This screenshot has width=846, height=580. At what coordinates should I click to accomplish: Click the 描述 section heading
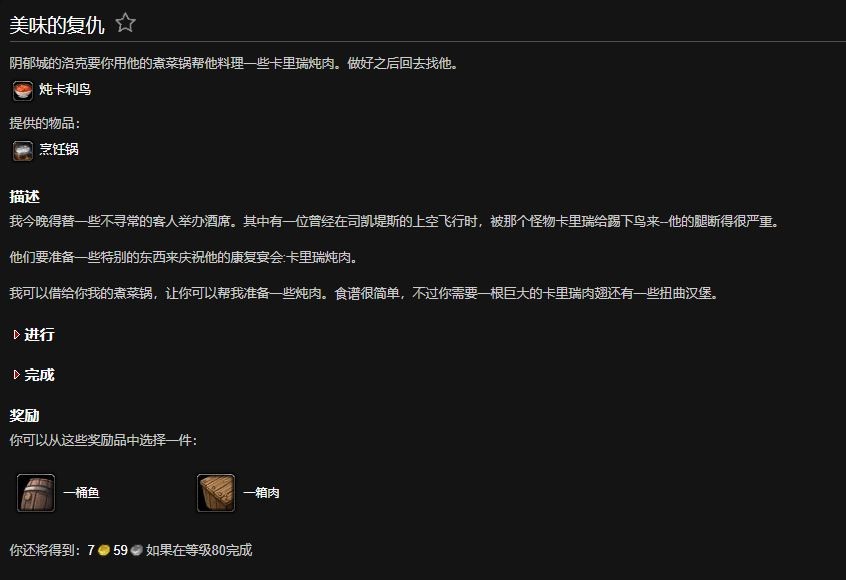(x=24, y=197)
